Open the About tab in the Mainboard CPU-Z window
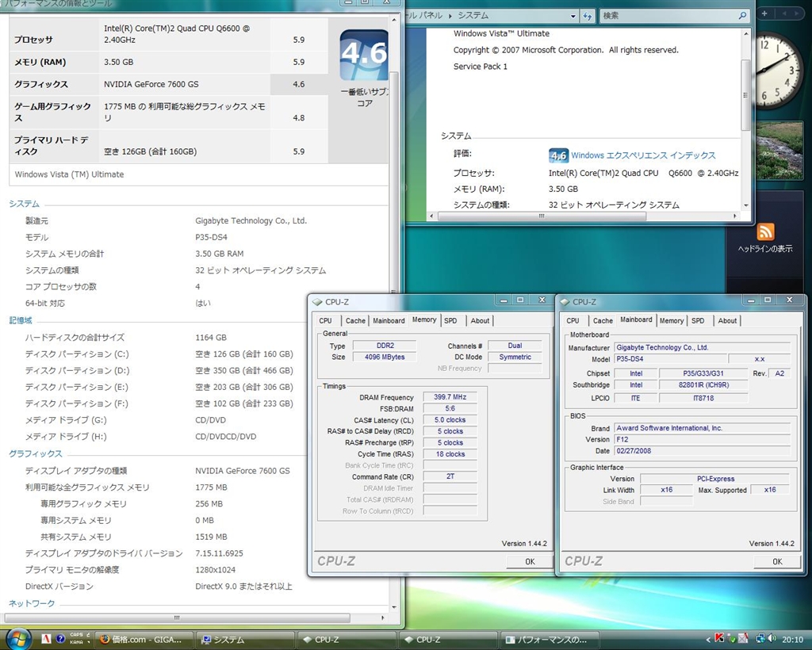Image resolution: width=812 pixels, height=650 pixels. 727,320
